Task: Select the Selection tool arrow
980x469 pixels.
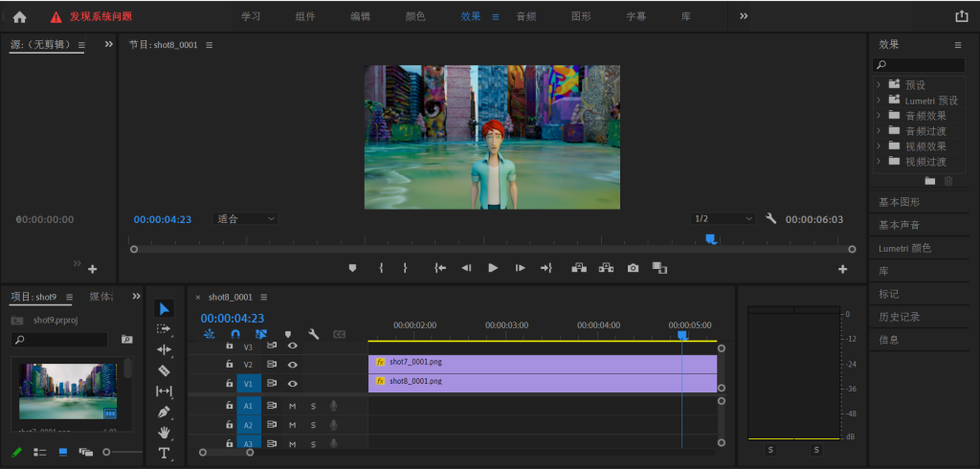Action: tap(165, 308)
